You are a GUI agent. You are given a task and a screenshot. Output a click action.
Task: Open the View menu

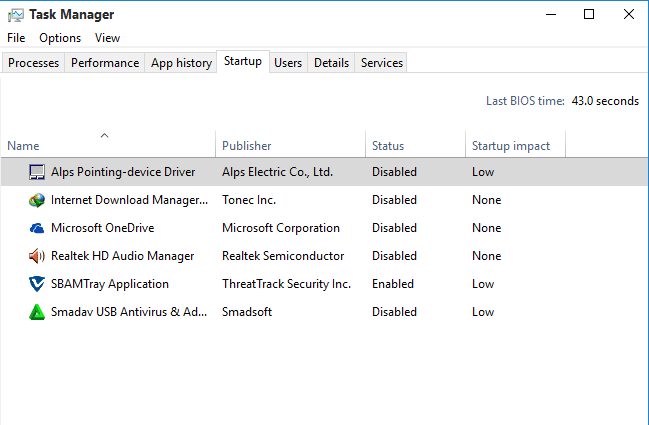pos(107,38)
